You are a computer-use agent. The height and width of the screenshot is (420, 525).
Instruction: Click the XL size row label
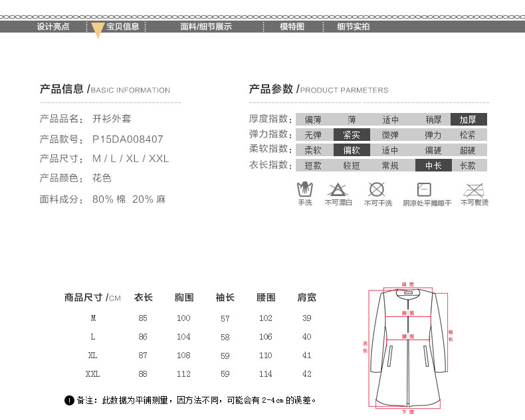93,355
